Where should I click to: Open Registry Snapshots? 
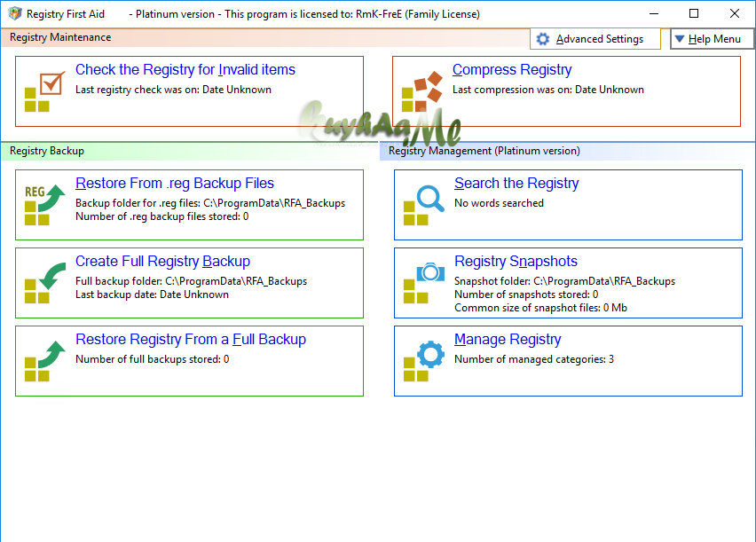click(516, 261)
